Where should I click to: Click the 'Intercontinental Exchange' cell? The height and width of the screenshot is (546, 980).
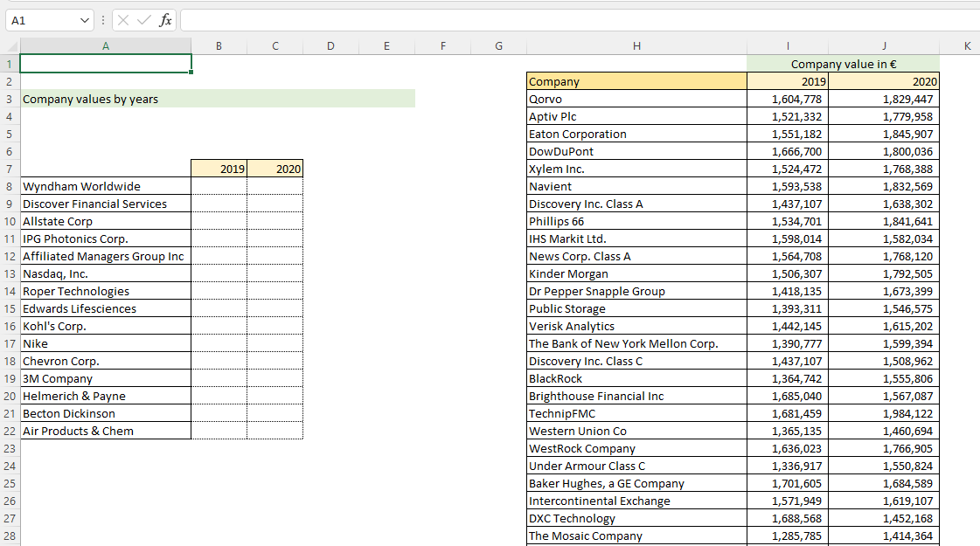tap(636, 501)
